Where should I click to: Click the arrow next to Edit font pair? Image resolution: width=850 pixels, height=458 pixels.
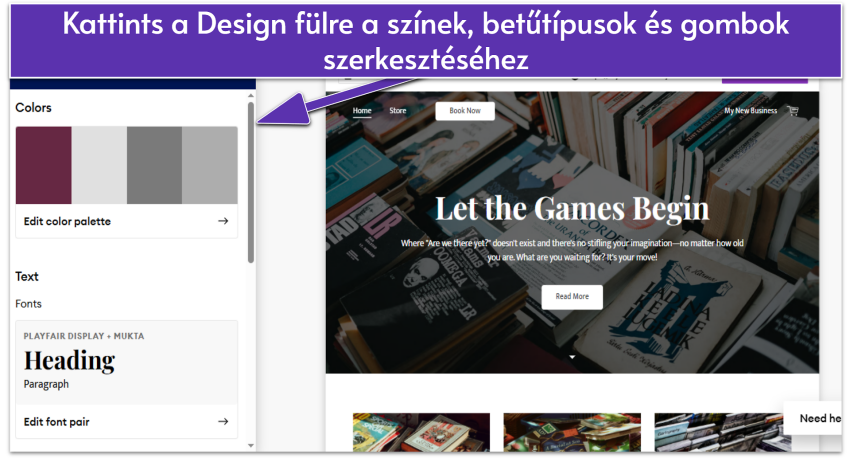click(x=223, y=422)
